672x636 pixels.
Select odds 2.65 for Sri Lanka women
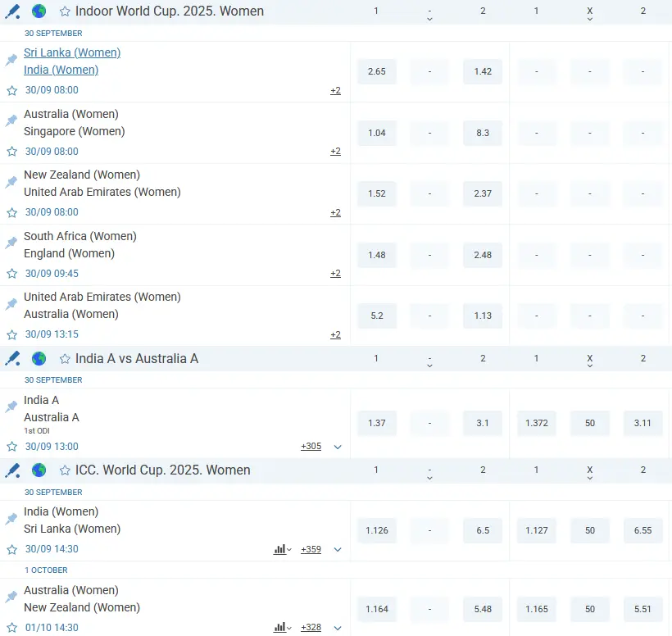click(x=376, y=71)
